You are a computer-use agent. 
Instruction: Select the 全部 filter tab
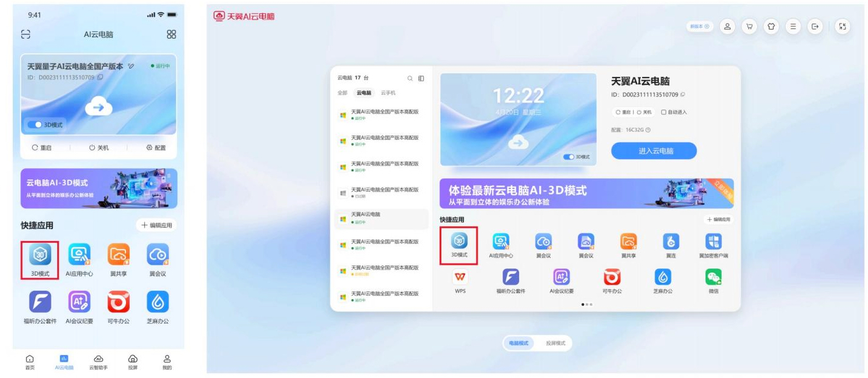(342, 93)
